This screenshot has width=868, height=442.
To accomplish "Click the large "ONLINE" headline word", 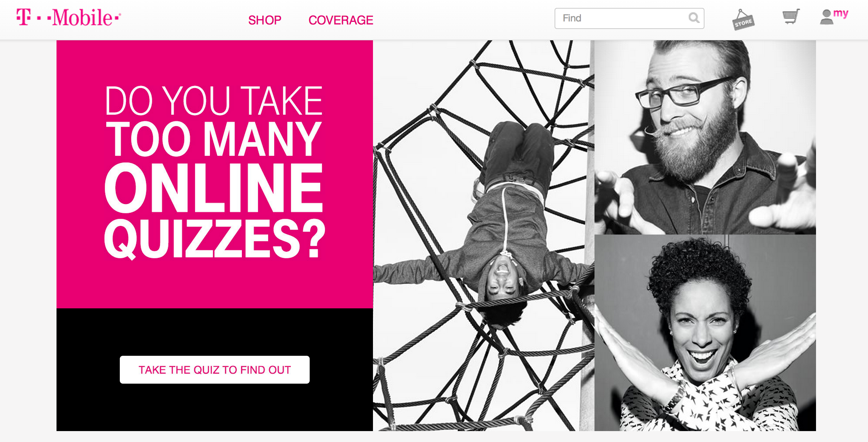I will click(x=214, y=187).
